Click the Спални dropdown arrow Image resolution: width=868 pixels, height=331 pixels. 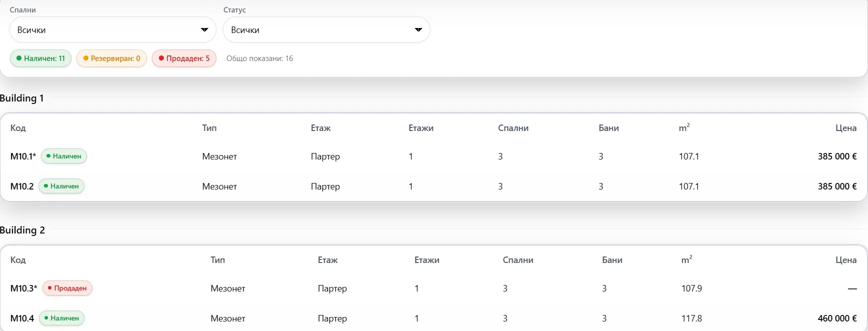click(204, 30)
